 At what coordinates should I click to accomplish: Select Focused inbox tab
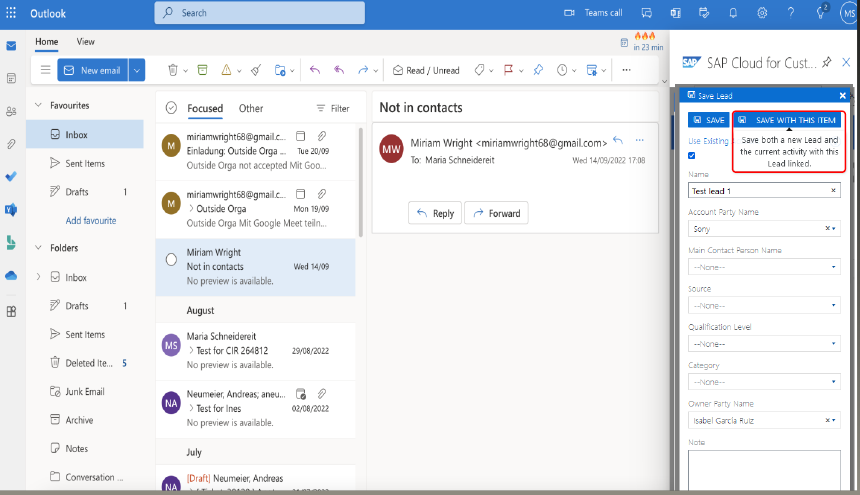pyautogui.click(x=205, y=109)
